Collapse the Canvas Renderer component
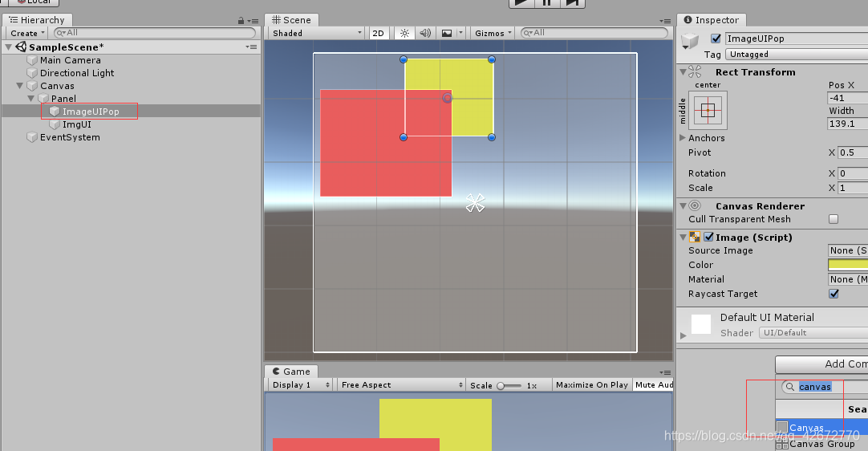868x451 pixels. [x=683, y=206]
